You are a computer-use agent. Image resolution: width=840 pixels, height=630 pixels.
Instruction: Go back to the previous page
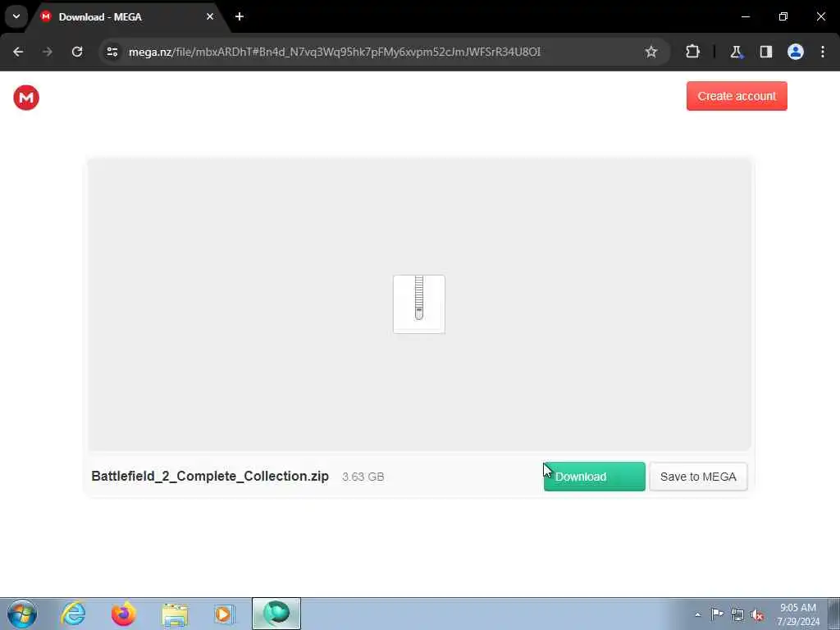coord(18,52)
